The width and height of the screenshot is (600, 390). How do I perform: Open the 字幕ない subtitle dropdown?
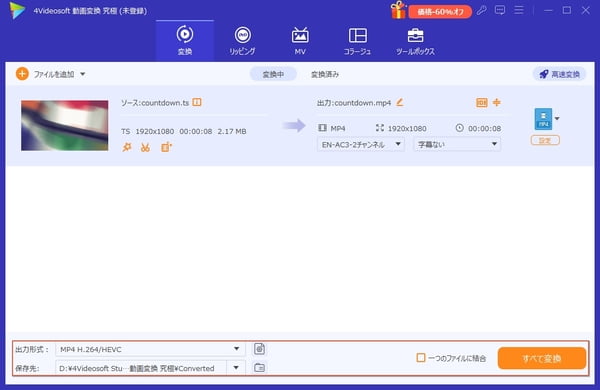click(x=457, y=144)
